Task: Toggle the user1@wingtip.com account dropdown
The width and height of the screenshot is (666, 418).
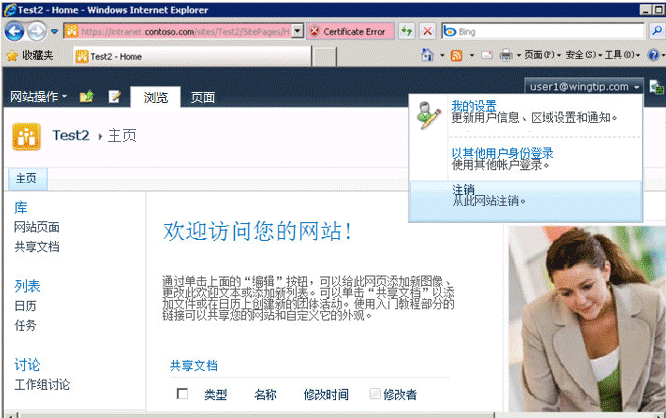Action: click(x=584, y=87)
